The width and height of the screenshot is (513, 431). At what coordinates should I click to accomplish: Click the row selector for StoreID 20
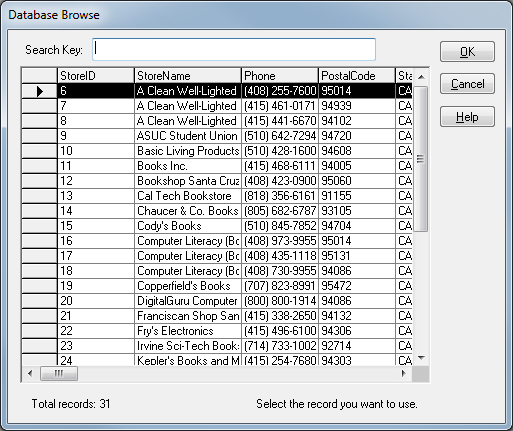pyautogui.click(x=39, y=301)
